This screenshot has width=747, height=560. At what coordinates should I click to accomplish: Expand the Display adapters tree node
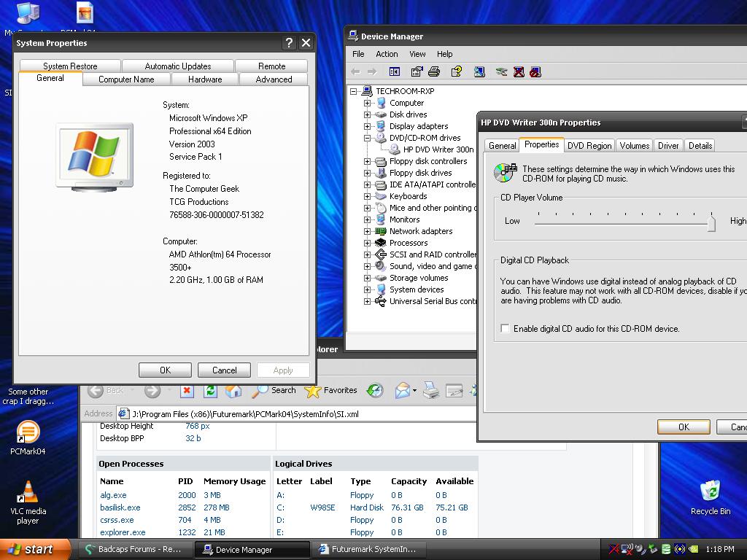368,126
